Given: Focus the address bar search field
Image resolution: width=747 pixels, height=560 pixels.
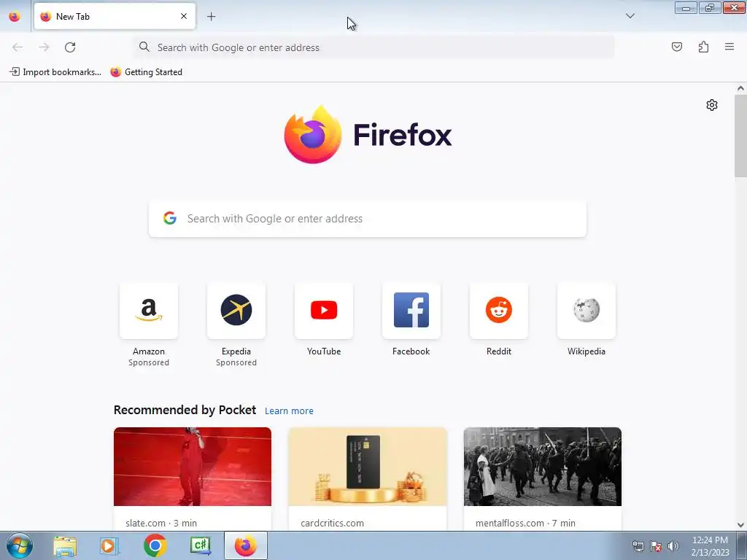Looking at the screenshot, I should click(374, 47).
